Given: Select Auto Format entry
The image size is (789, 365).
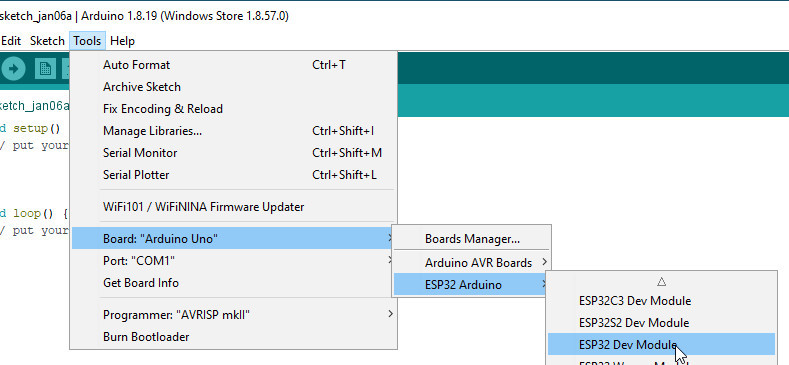Looking at the screenshot, I should [x=233, y=65].
